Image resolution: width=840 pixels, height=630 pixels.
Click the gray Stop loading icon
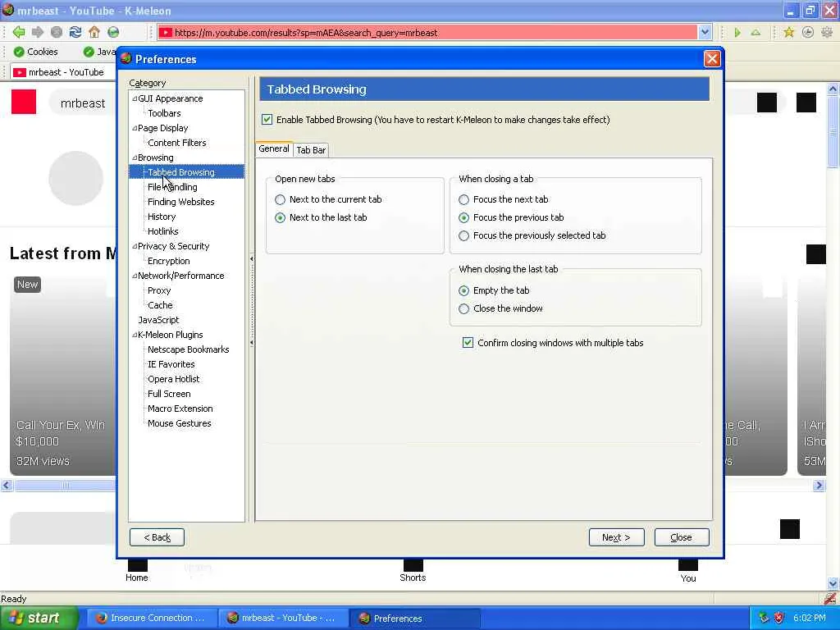pos(57,32)
